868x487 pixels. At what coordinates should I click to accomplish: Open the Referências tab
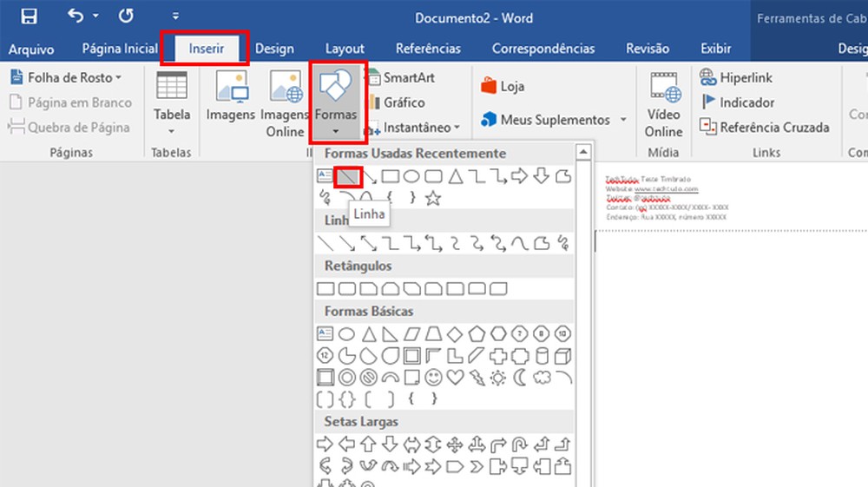[x=428, y=49]
